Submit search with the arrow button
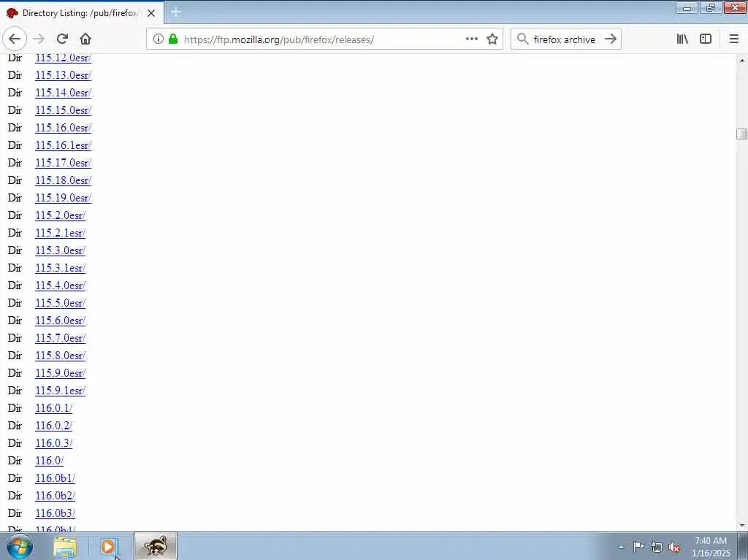748x560 pixels. (610, 39)
